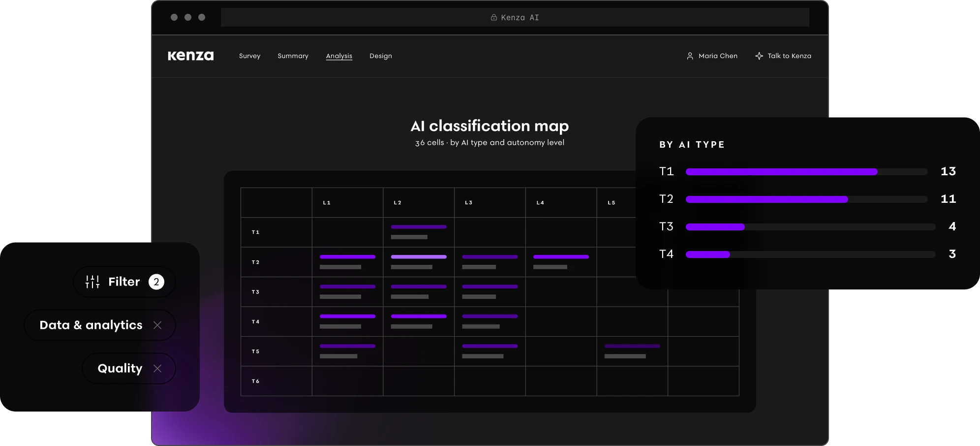Open the Filter button

[x=124, y=282]
